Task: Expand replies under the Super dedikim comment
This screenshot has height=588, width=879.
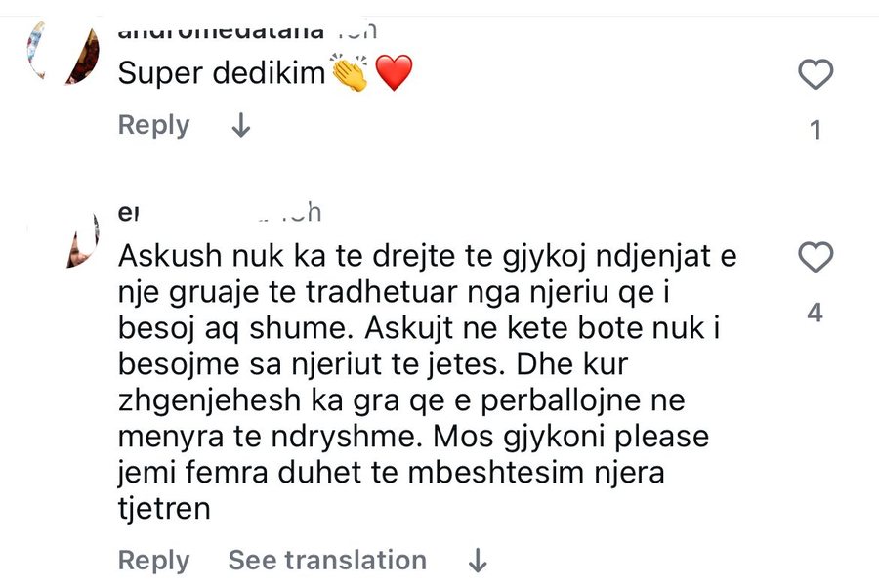Action: point(240,125)
